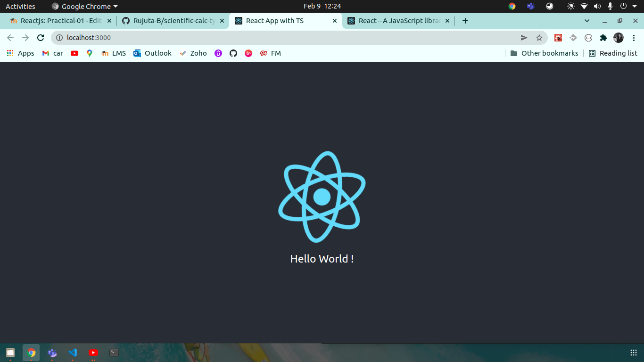
Task: Open the Google Chrome app menu
Action: (x=85, y=6)
